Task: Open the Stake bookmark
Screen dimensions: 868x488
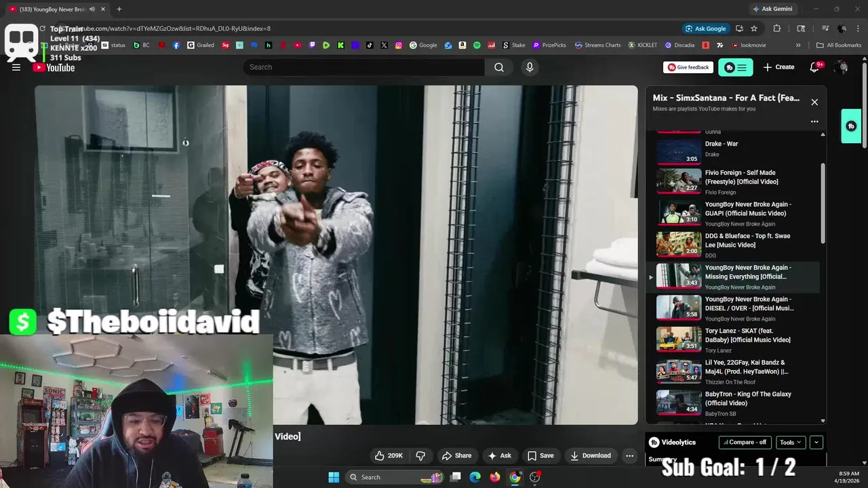Action: (x=514, y=45)
